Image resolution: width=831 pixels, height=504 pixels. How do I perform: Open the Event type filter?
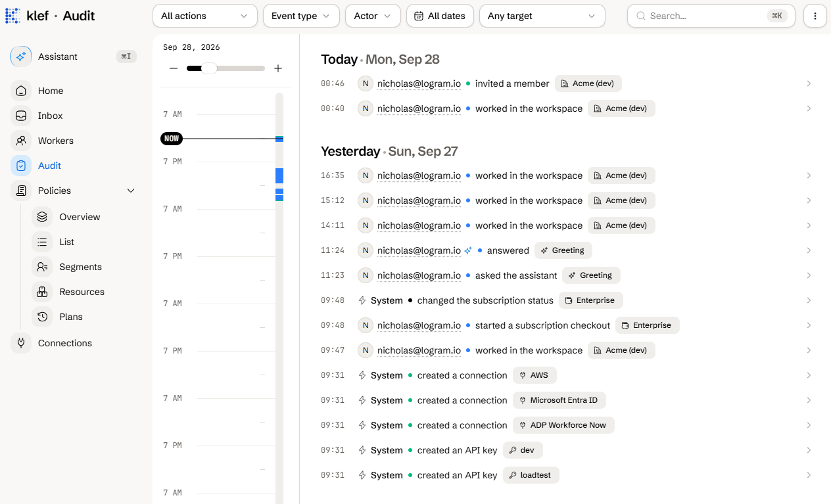[301, 16]
